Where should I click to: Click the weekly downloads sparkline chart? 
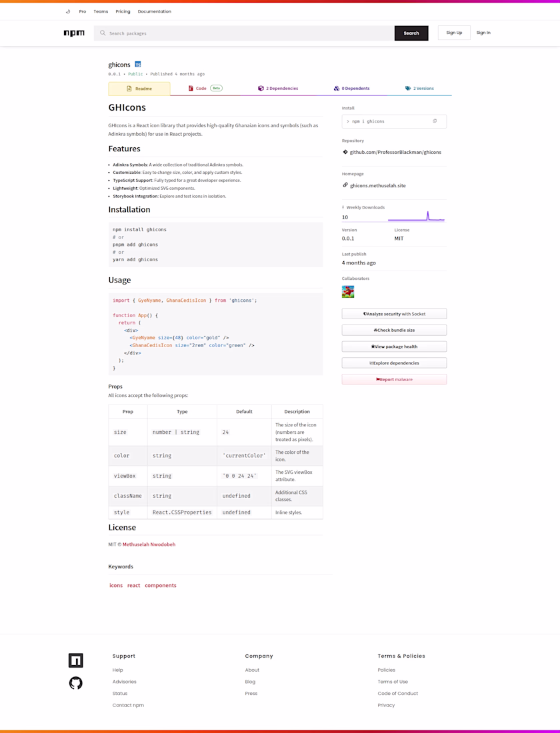416,216
